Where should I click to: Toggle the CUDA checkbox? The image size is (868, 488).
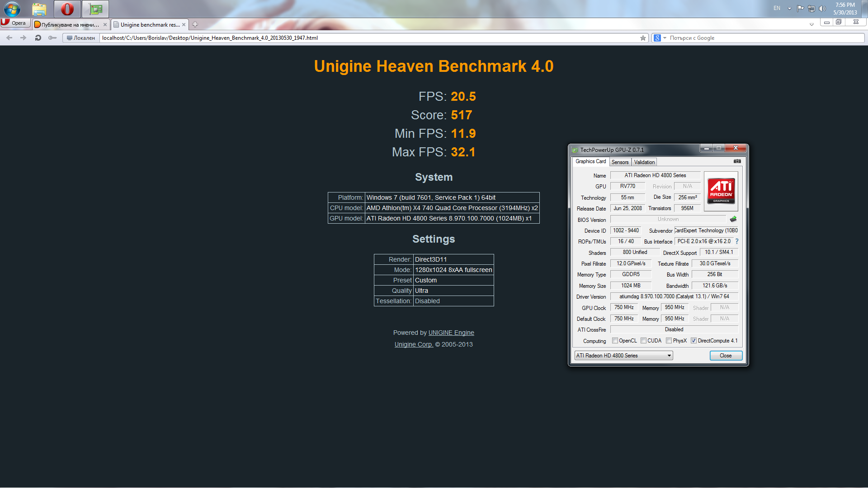tap(643, 341)
